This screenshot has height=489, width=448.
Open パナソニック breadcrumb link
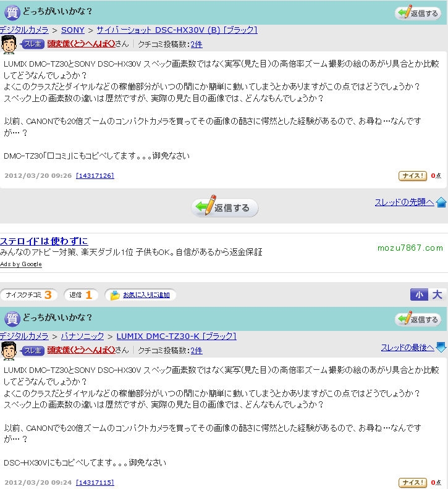tap(82, 336)
